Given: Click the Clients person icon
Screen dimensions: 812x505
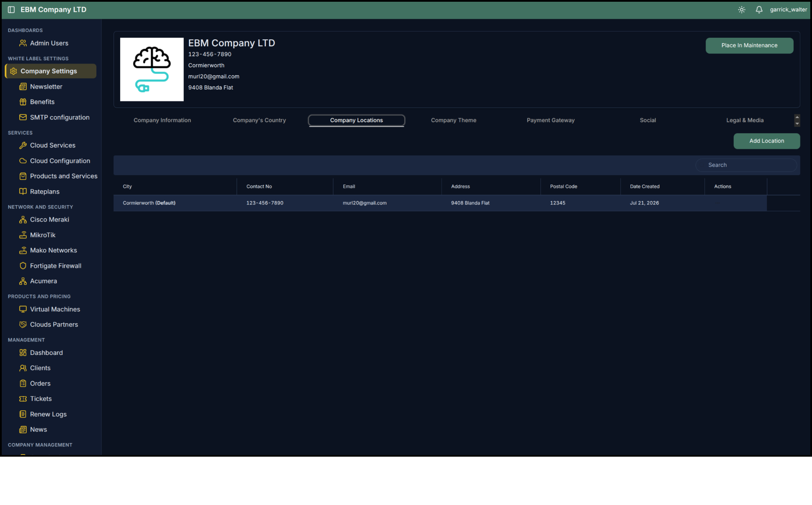Looking at the screenshot, I should point(23,368).
